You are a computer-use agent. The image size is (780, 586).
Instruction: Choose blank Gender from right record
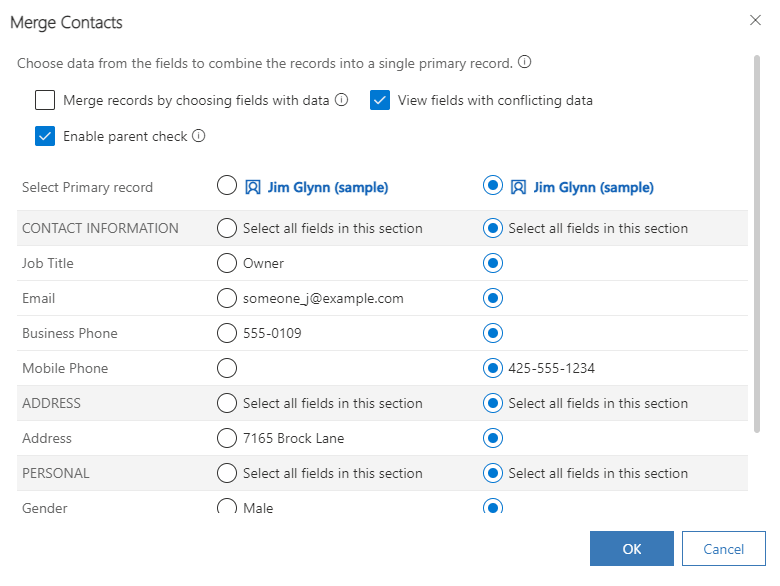[492, 506]
